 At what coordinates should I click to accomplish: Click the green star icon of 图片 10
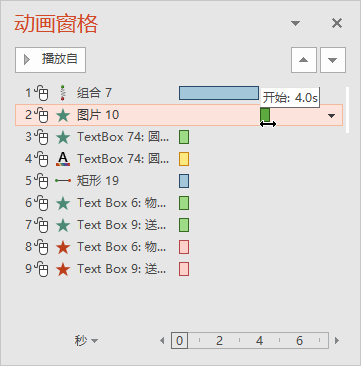pos(63,115)
